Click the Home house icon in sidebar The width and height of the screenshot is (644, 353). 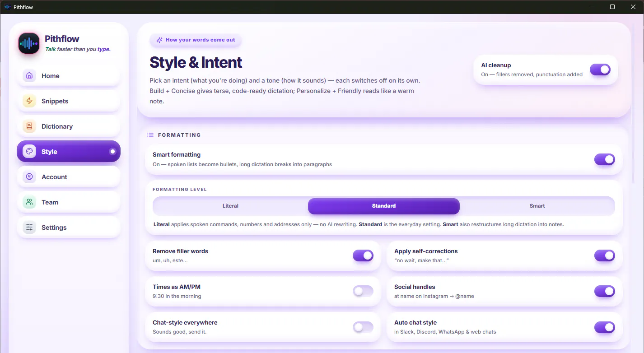29,76
